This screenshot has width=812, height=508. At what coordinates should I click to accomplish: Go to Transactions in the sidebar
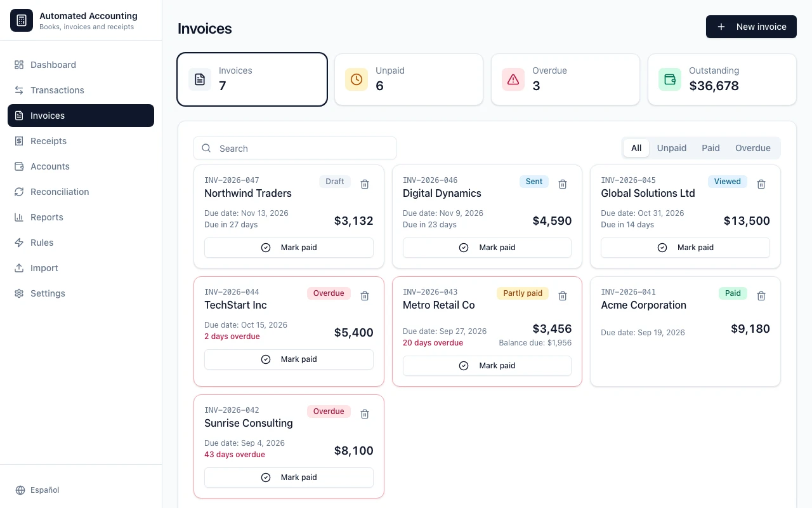point(81,90)
